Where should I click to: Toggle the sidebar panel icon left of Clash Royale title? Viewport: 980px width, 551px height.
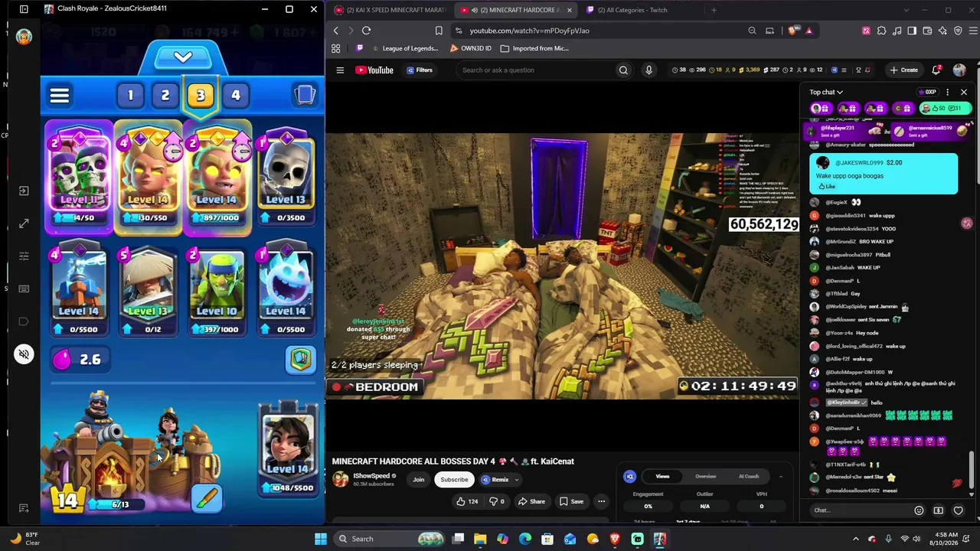coord(24,9)
